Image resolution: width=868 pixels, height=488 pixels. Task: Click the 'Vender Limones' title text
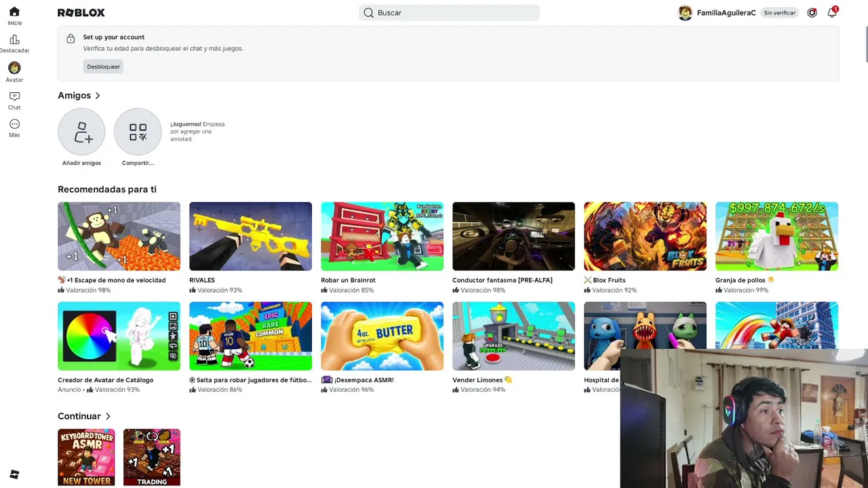click(x=477, y=380)
